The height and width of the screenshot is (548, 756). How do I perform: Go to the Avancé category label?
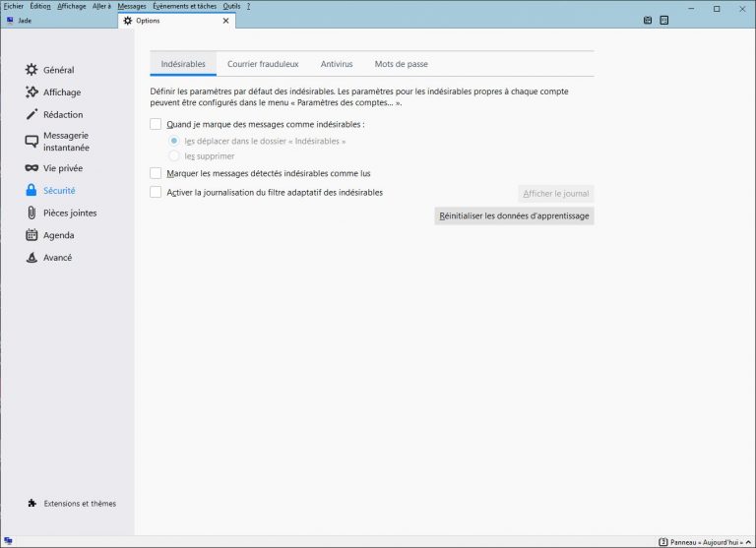(x=57, y=258)
